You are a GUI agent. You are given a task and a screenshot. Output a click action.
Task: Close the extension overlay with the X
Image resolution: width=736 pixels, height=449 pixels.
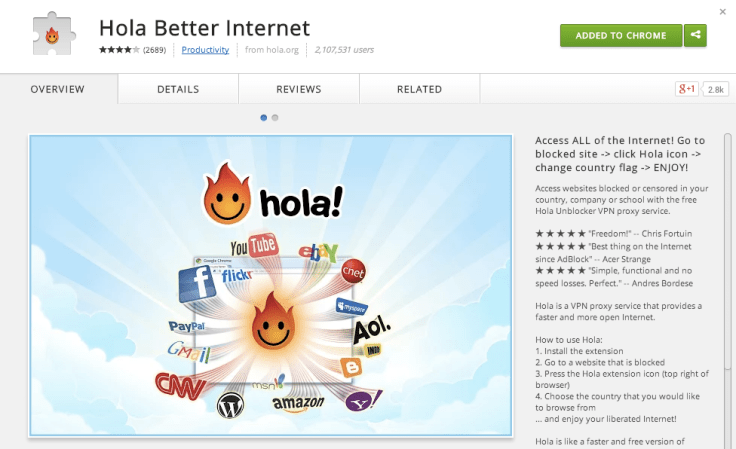(723, 12)
